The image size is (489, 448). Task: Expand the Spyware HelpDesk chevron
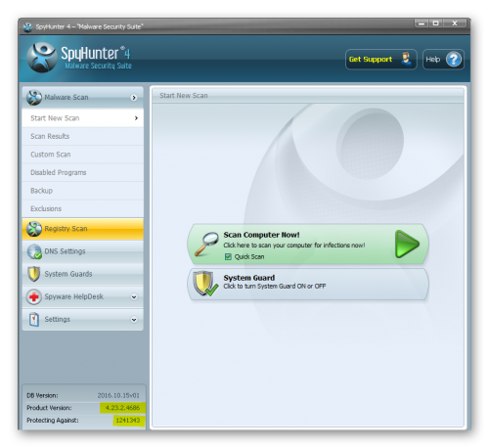[134, 296]
